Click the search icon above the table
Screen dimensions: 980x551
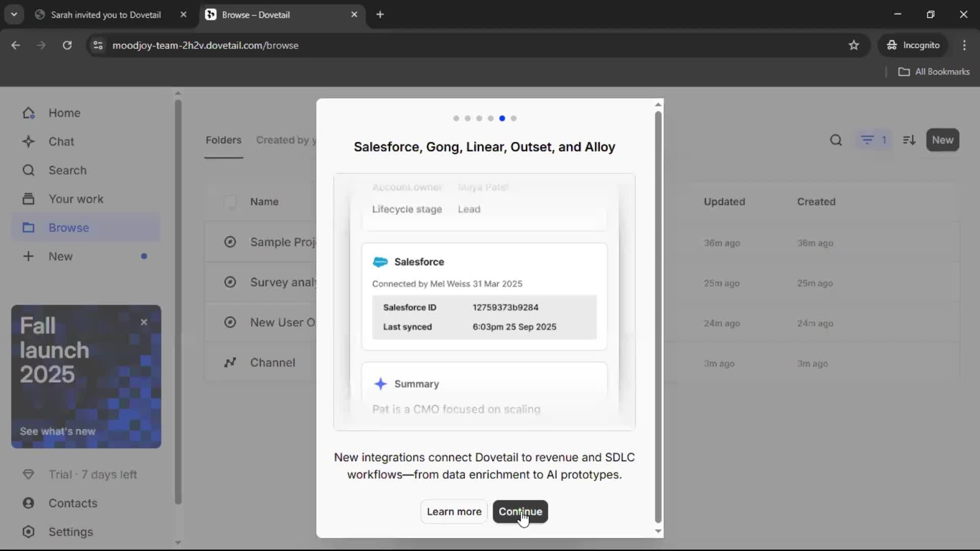point(836,140)
